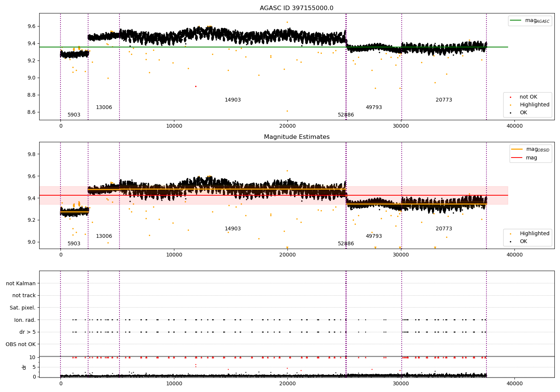
Task: Click the 9.8 y-axis tick label
Action: pos(31,154)
